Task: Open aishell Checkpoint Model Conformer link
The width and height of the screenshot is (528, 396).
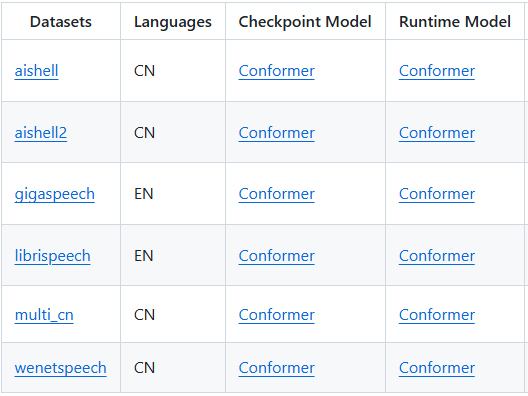Action: pos(276,71)
